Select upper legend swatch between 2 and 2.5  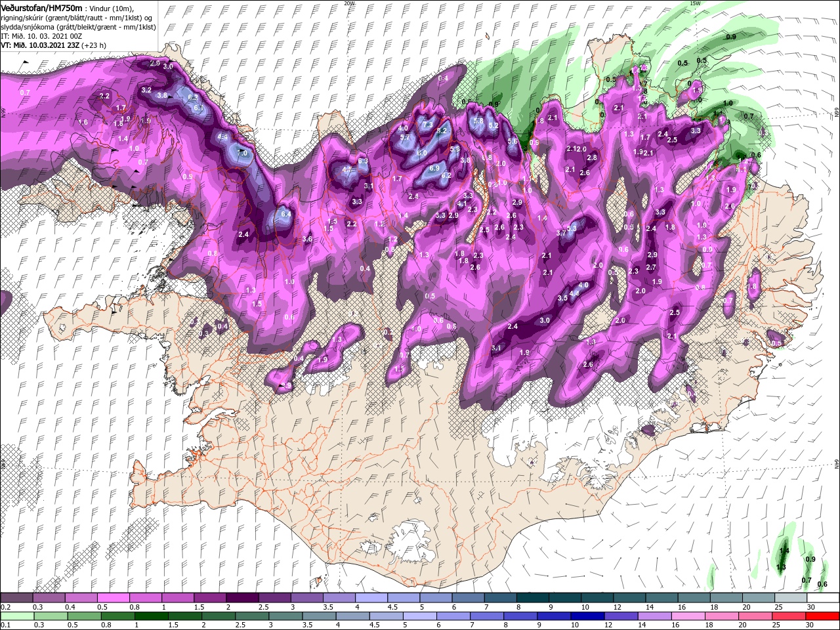pyautogui.click(x=242, y=598)
